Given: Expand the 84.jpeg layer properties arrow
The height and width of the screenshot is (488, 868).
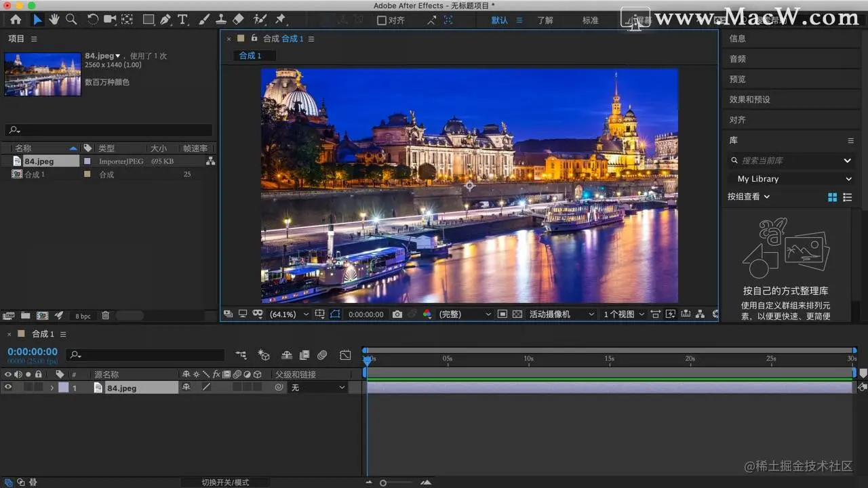Looking at the screenshot, I should click(52, 388).
